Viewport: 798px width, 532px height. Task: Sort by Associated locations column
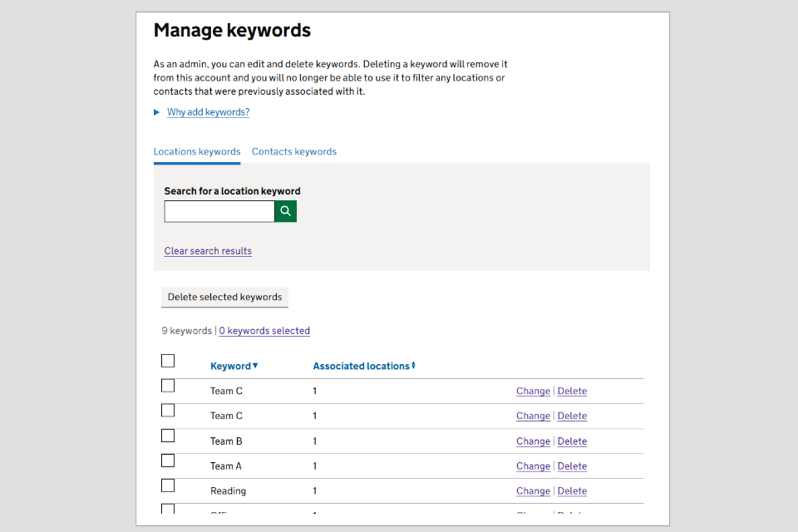pyautogui.click(x=363, y=366)
